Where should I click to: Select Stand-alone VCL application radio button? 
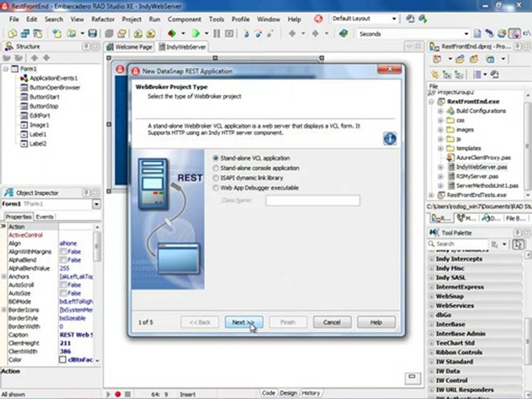pyautogui.click(x=216, y=158)
